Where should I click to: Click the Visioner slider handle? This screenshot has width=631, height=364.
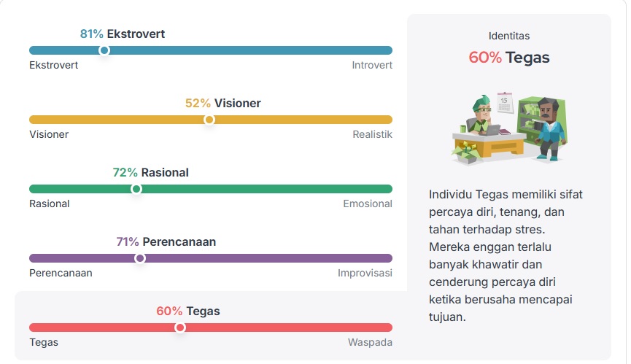209,120
